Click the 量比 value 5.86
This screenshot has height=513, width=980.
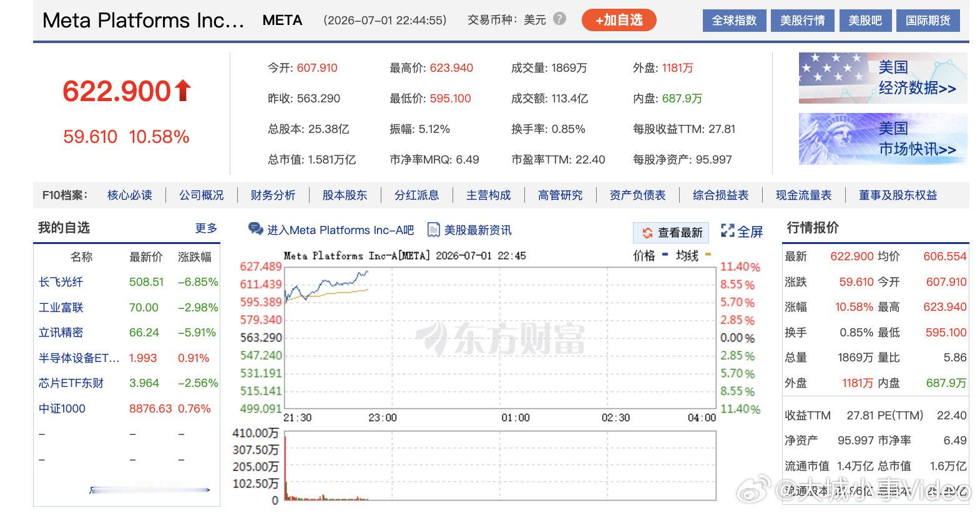tap(955, 358)
